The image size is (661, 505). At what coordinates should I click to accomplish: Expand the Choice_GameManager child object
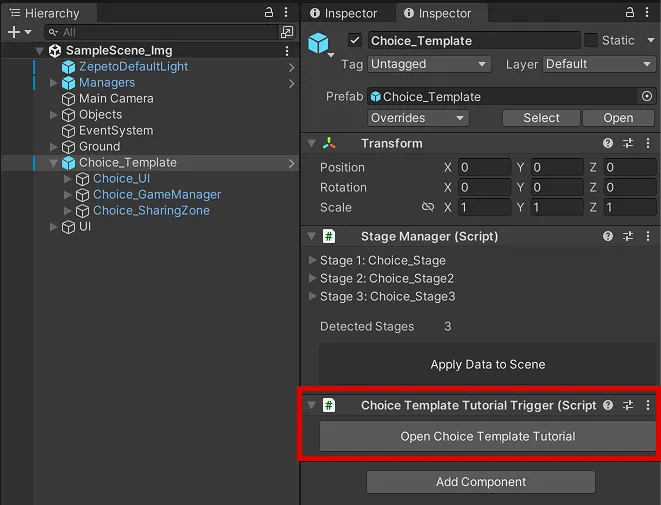point(67,195)
